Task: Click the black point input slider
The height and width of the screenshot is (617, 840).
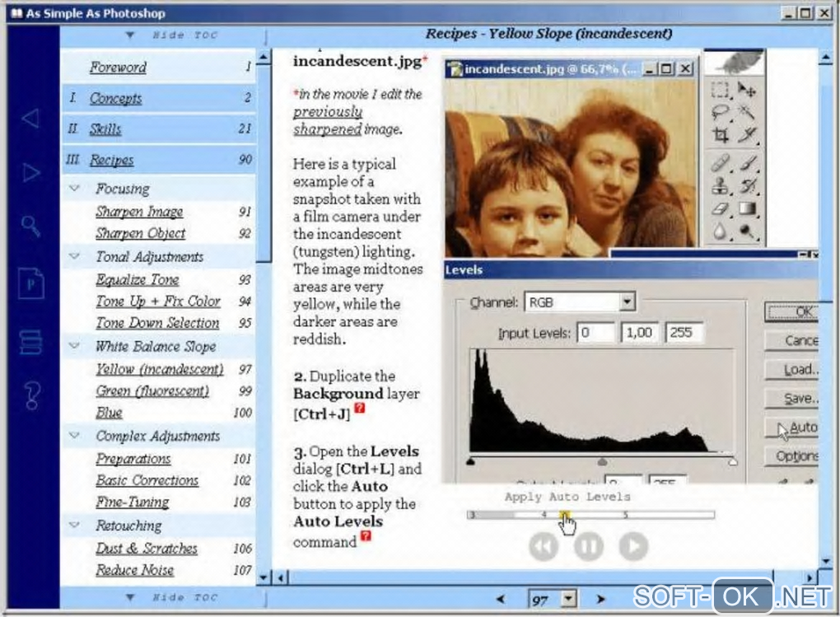Action: point(470,461)
